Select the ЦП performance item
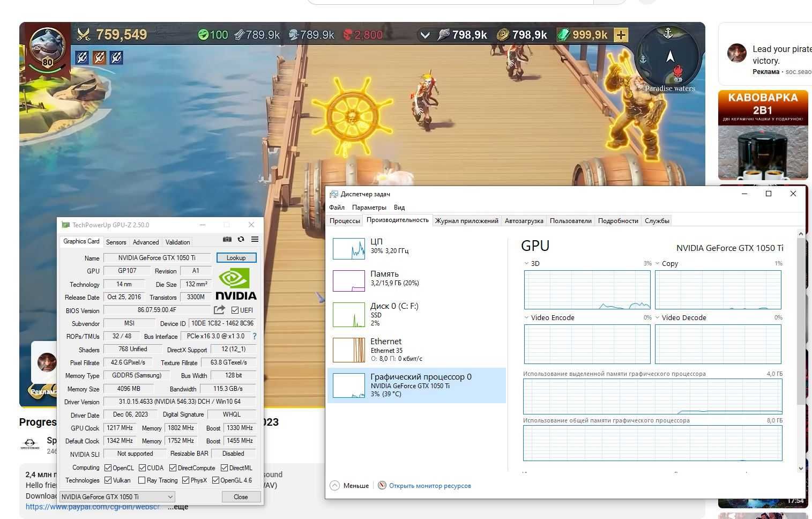The image size is (812, 519). pyautogui.click(x=416, y=249)
